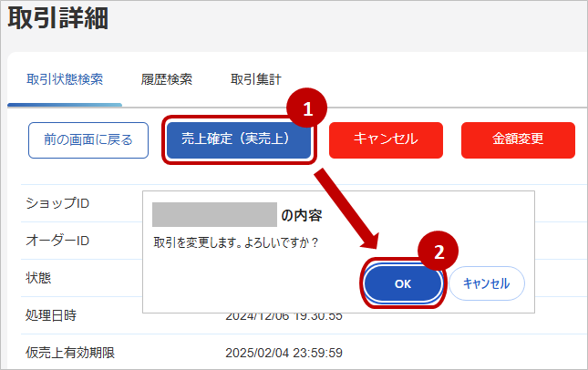Click the red キャンセル button in toolbar

coord(386,140)
